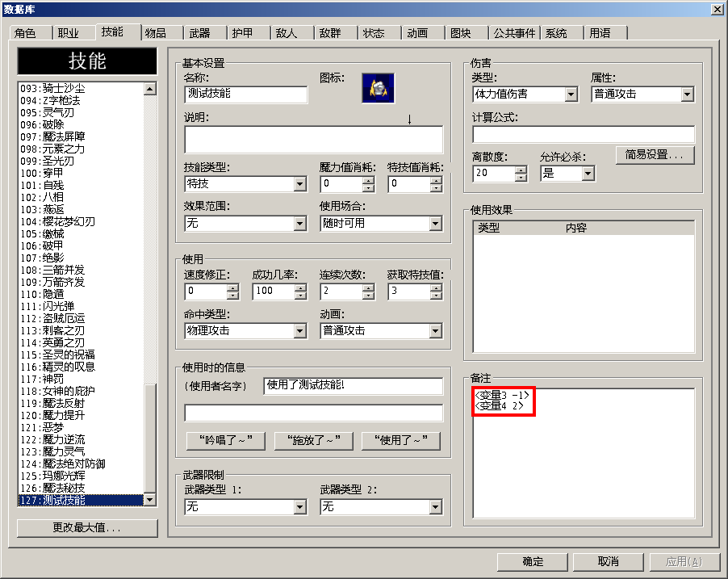Viewport: 728px width, 579px height.
Task: Select skill 126:魔法秘技
Action: click(81, 488)
